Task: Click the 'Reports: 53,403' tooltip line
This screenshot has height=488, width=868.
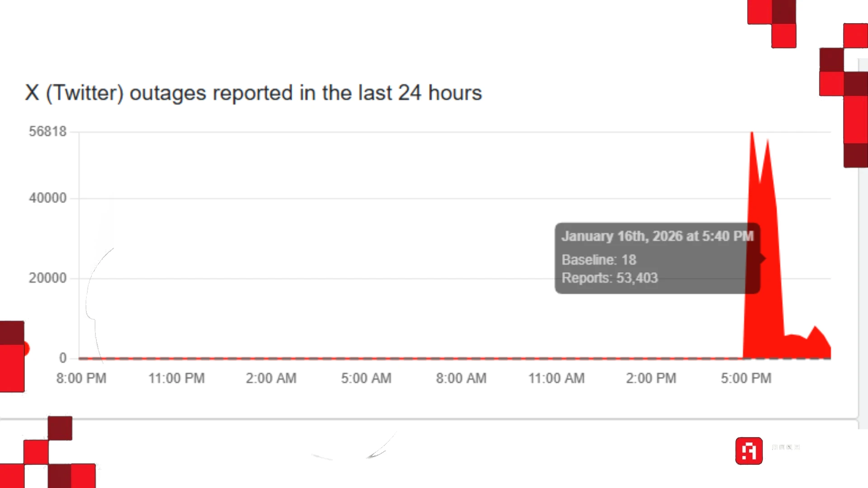Action: (609, 278)
